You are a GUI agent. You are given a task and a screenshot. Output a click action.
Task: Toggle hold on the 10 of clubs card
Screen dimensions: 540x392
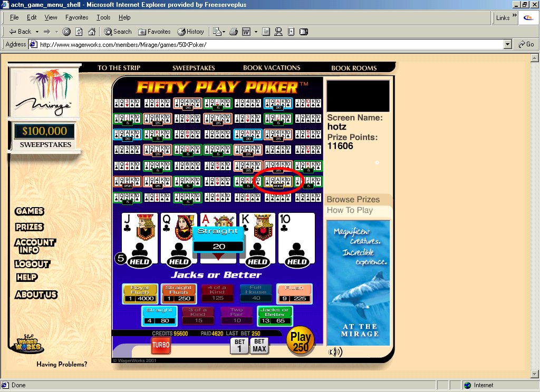coord(296,239)
